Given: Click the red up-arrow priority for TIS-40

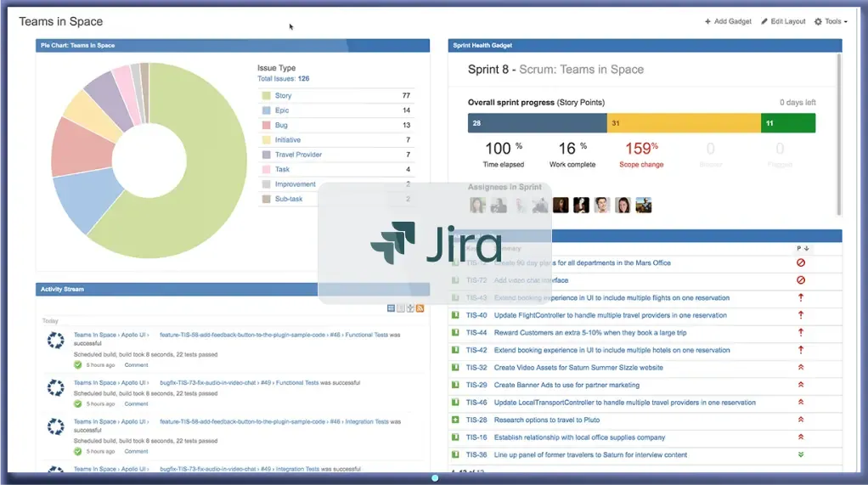Looking at the screenshot, I should click(800, 315).
